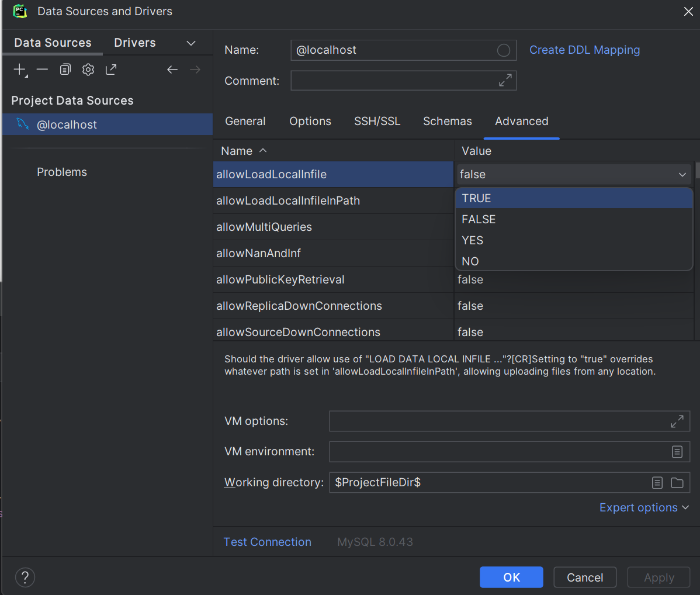Select the Advanced tab
700x595 pixels.
521,121
